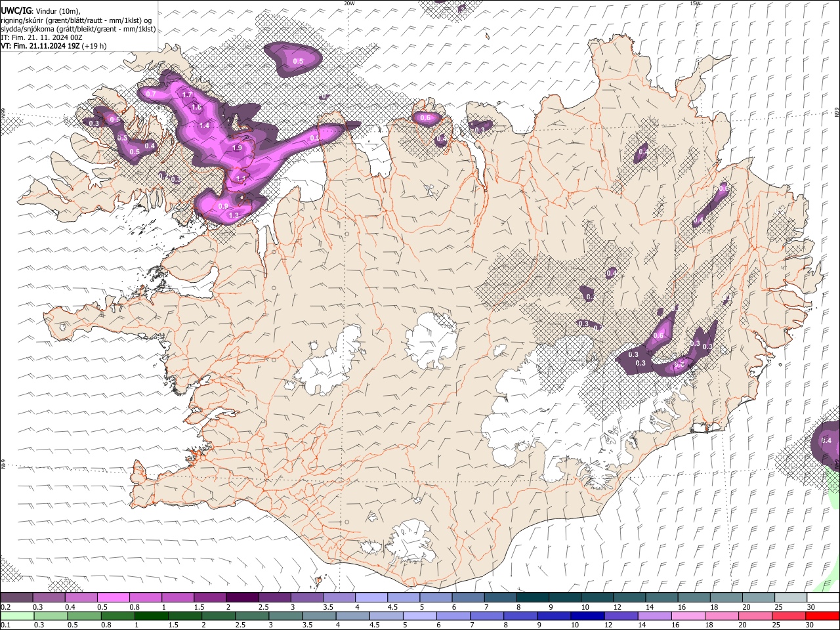Click the 0.7 precipitation value in the Westfjords
The height and width of the screenshot is (630, 840).
coord(151,94)
